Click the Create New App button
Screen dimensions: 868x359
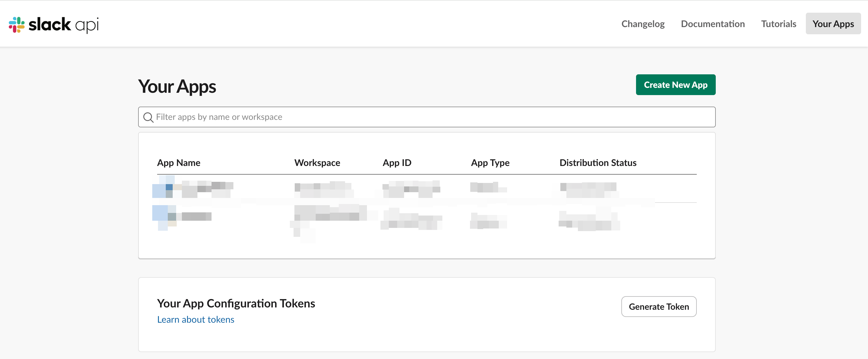pyautogui.click(x=675, y=85)
